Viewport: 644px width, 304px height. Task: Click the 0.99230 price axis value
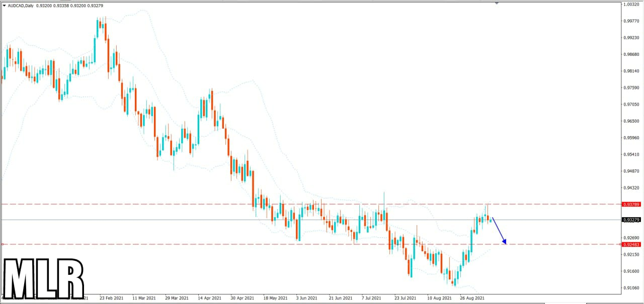coord(631,38)
